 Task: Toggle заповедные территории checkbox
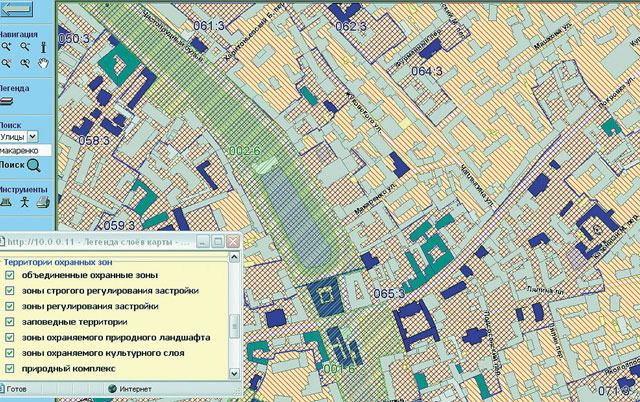[x=9, y=322]
